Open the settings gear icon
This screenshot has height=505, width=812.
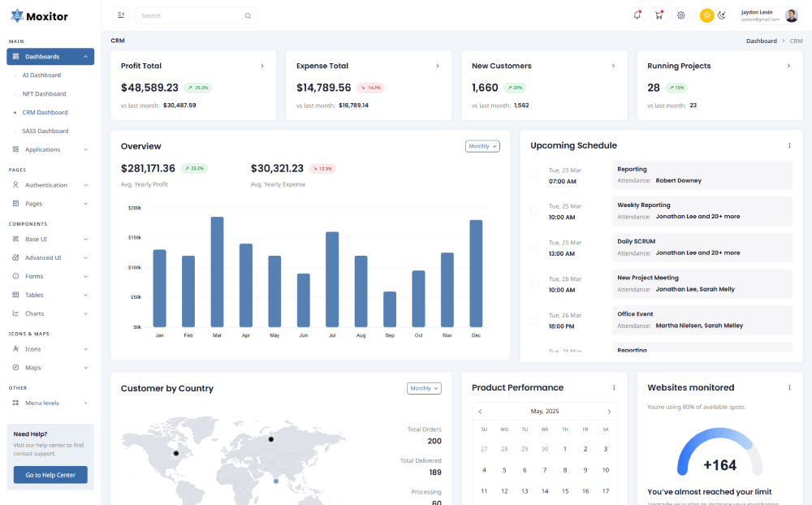[681, 15]
